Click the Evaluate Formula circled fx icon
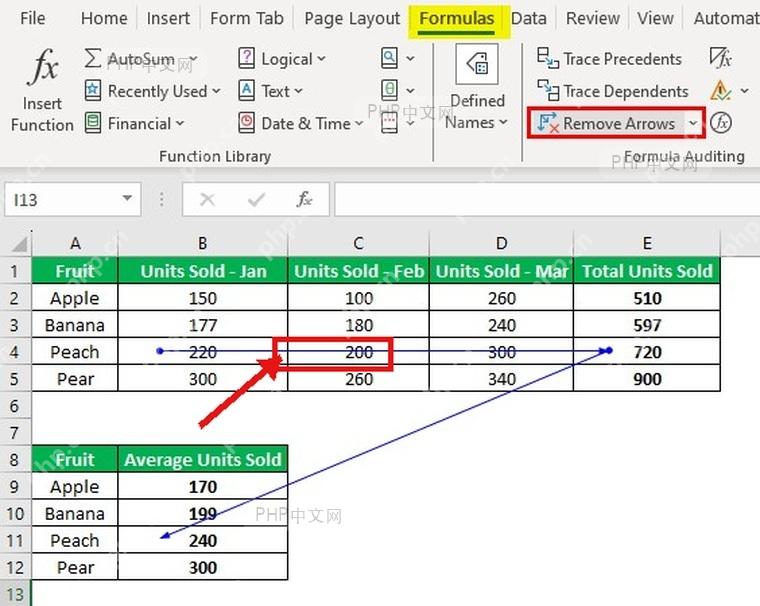 pos(721,123)
